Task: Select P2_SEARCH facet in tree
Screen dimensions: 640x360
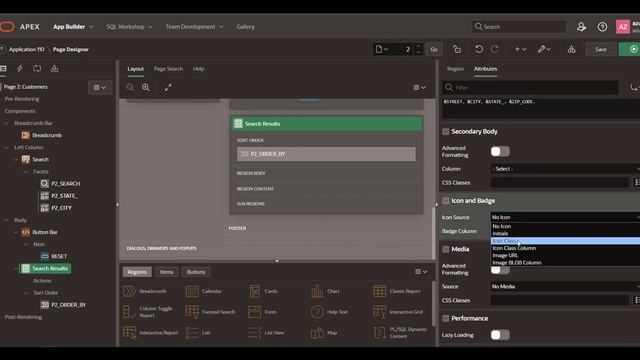Action: [x=60, y=184]
